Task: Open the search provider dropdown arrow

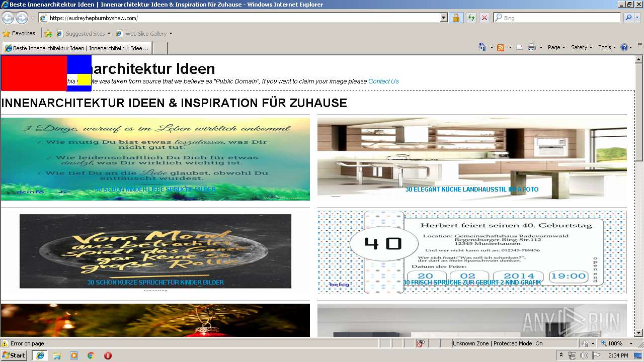Action: click(638, 18)
